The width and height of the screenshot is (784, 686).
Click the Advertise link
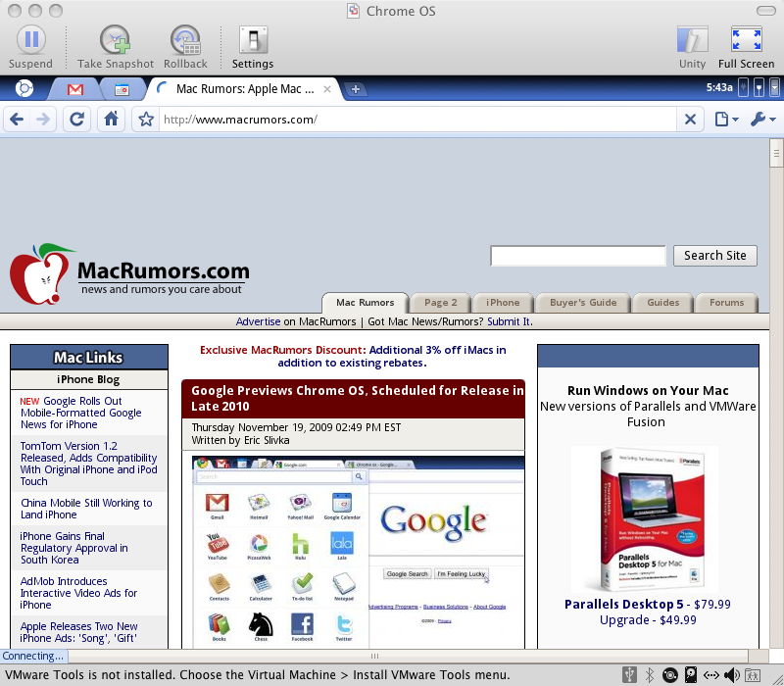point(258,321)
